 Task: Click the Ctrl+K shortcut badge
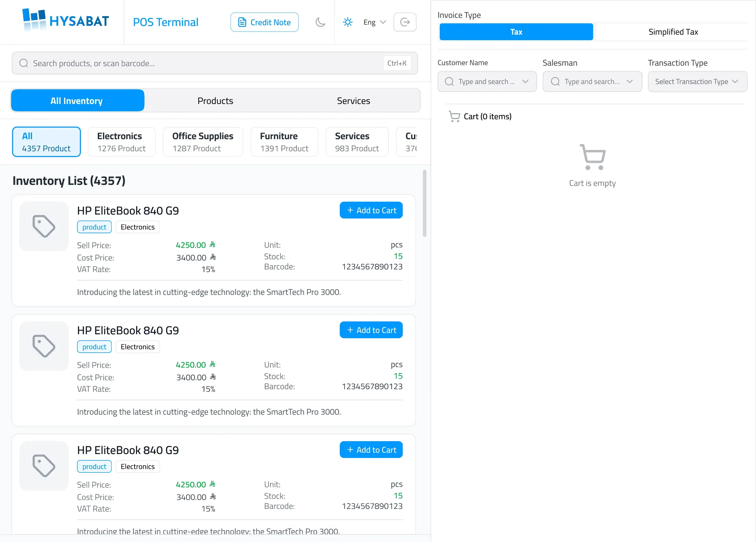click(x=397, y=63)
